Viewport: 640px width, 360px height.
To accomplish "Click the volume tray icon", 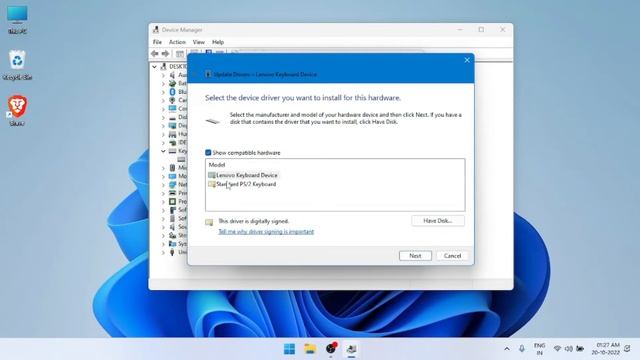I will coord(569,349).
